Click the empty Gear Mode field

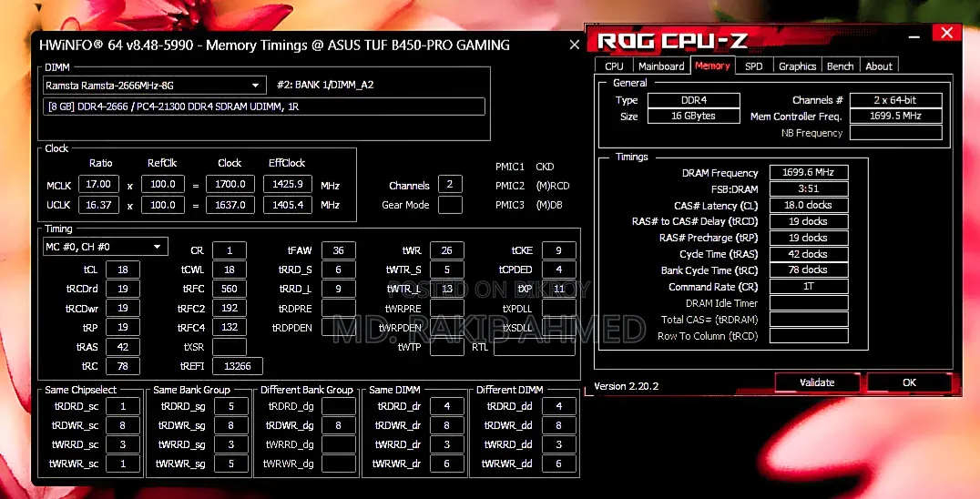[450, 205]
